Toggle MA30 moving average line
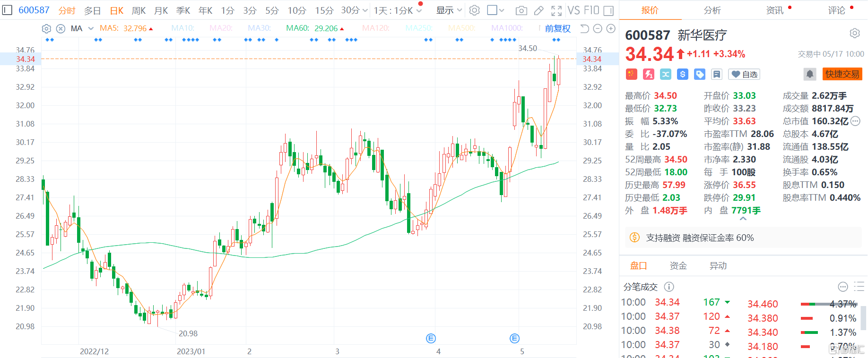Screen dimensions: 868x358 coord(260,28)
